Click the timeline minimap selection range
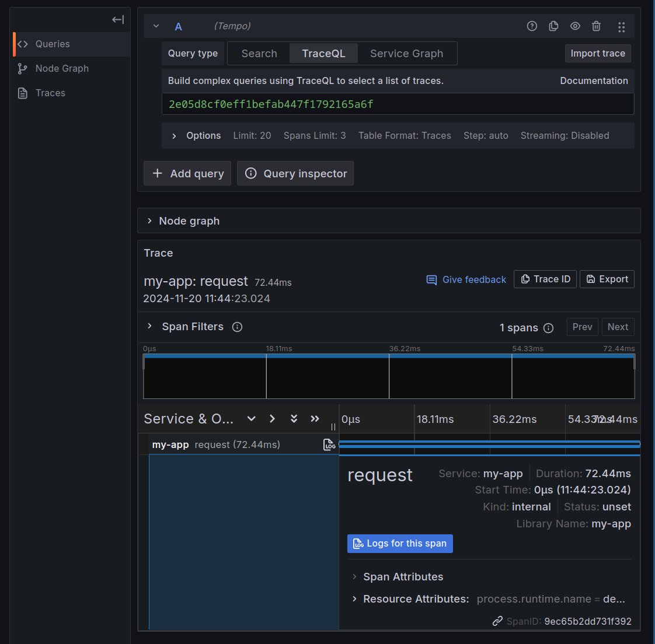Image resolution: width=655 pixels, height=644 pixels. point(389,376)
